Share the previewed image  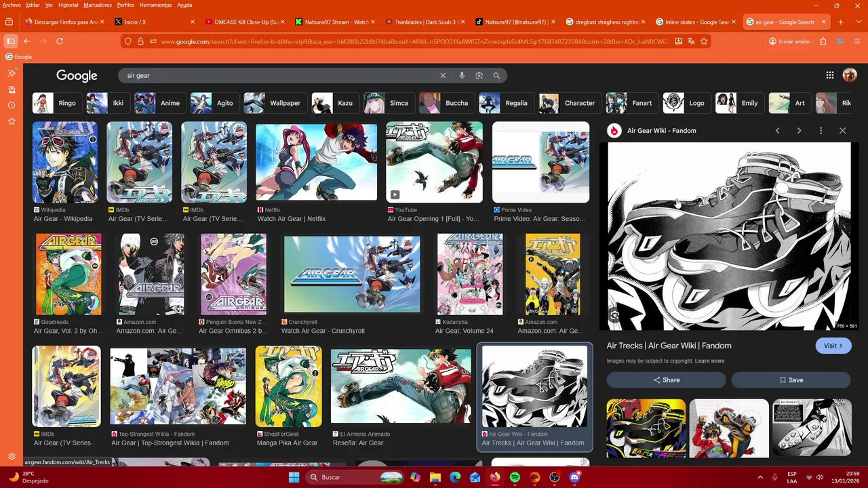(666, 380)
